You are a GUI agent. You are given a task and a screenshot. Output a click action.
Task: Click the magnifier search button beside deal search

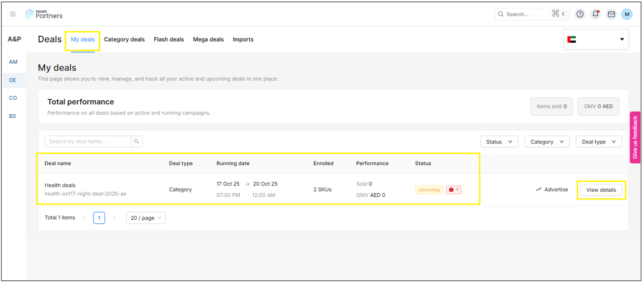click(137, 141)
